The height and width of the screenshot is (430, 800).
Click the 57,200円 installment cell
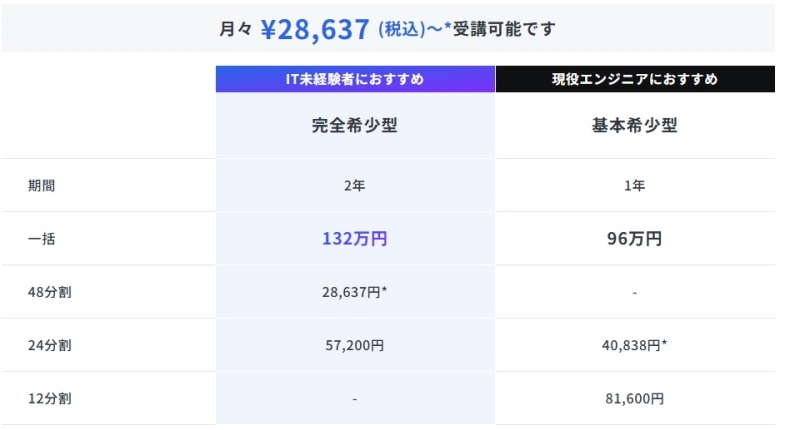(355, 345)
